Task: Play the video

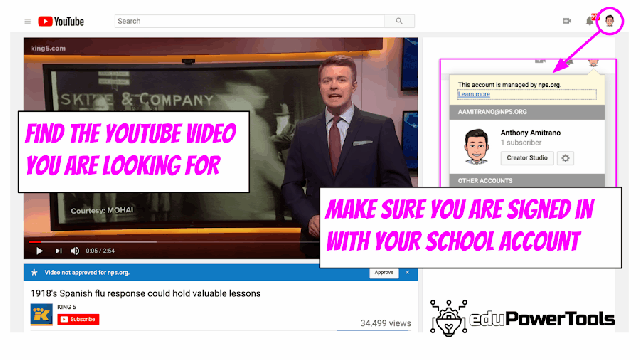Action: click(39, 251)
